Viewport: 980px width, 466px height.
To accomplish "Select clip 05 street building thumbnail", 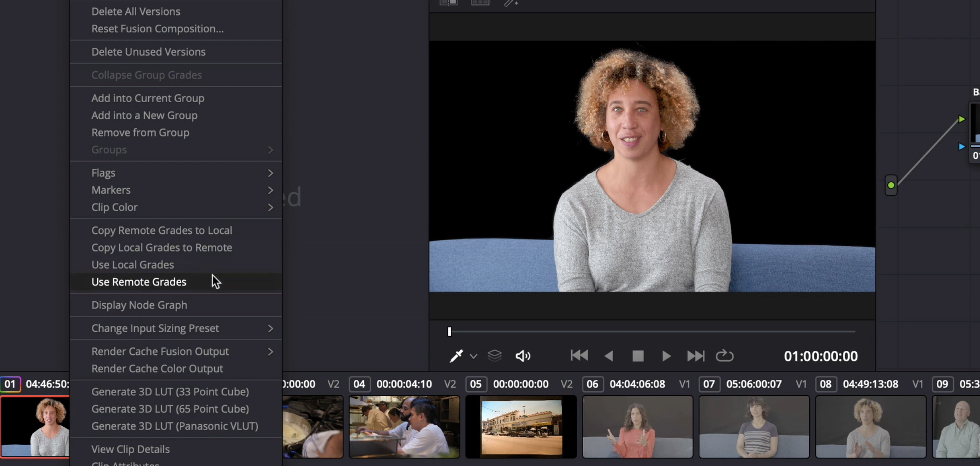I will [521, 426].
